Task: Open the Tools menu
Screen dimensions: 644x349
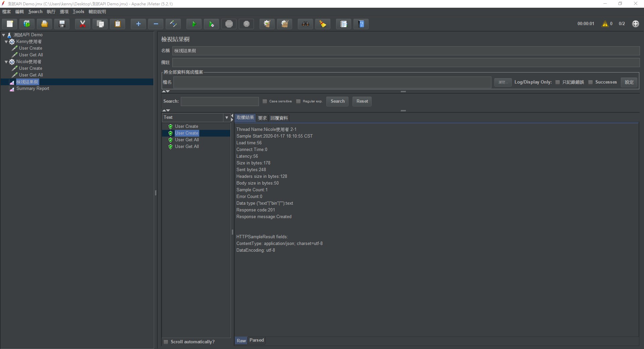Action: click(78, 12)
